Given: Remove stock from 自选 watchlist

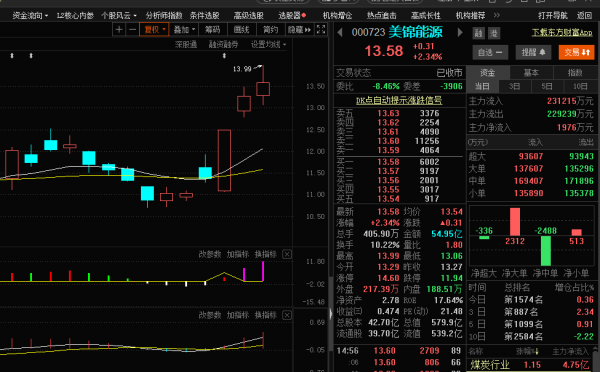Looking at the screenshot, I should click(490, 52).
